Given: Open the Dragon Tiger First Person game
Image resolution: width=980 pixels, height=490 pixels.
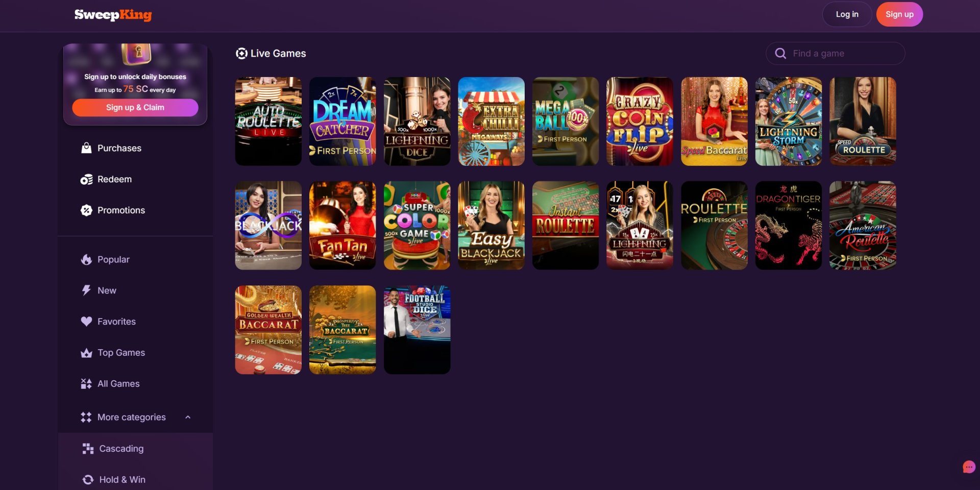Looking at the screenshot, I should click(789, 226).
